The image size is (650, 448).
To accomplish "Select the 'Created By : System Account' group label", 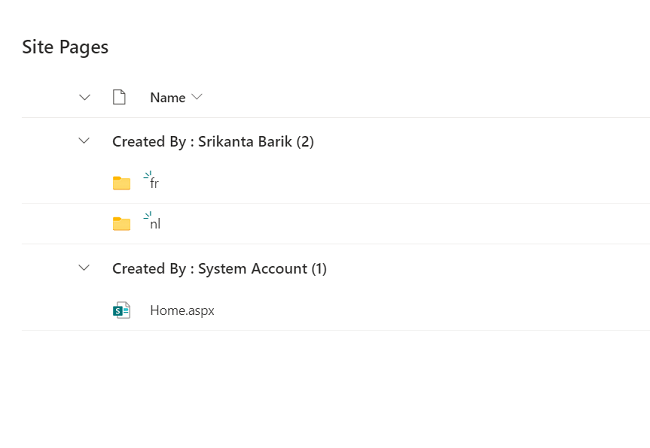I will (219, 269).
